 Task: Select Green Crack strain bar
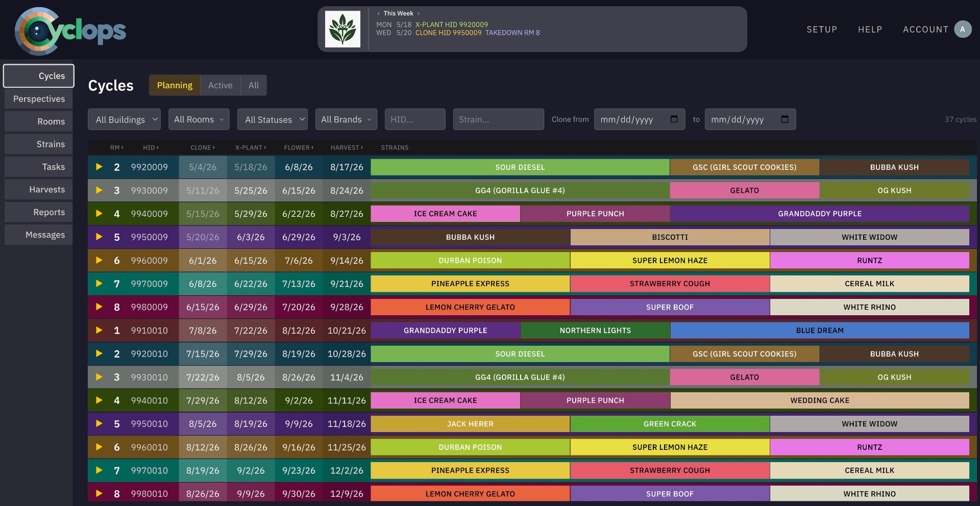point(670,423)
